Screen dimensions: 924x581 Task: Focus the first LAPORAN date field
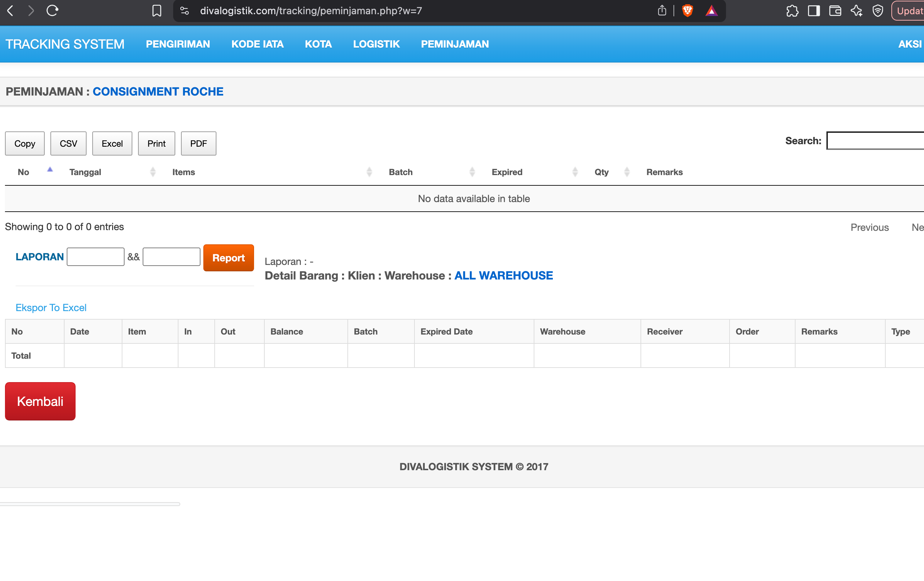click(x=95, y=257)
